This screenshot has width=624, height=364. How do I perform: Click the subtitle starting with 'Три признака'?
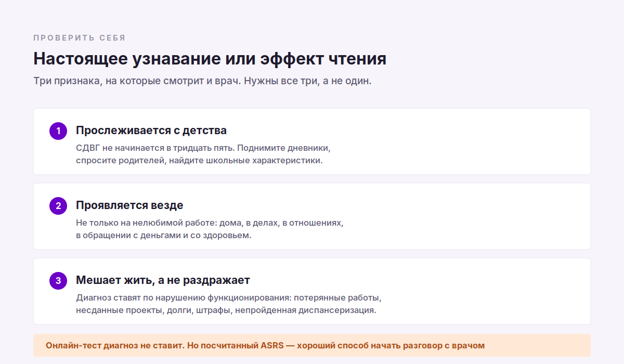click(x=202, y=82)
